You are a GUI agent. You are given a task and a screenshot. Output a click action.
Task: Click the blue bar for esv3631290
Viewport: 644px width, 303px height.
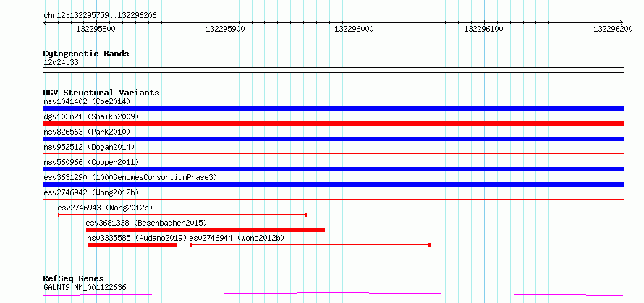pyautogui.click(x=333, y=184)
